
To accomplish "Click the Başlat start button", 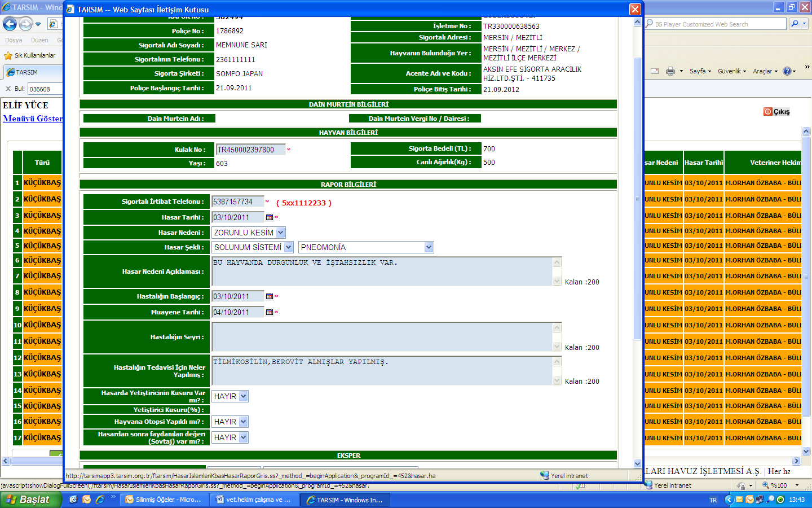I will click(29, 500).
